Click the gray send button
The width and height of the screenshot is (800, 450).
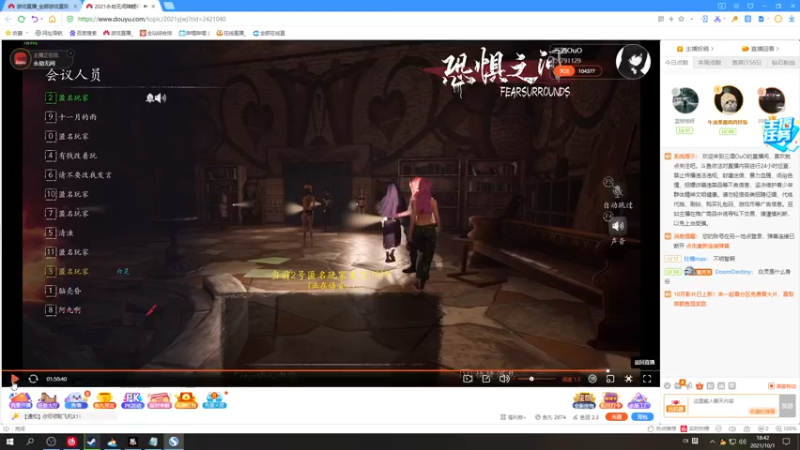pos(787,406)
